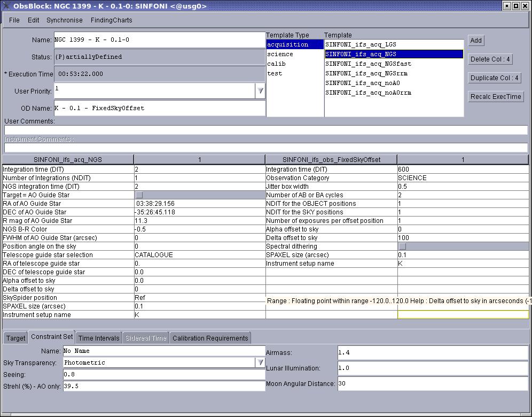Click Delete Col : 4 button

(x=490, y=59)
